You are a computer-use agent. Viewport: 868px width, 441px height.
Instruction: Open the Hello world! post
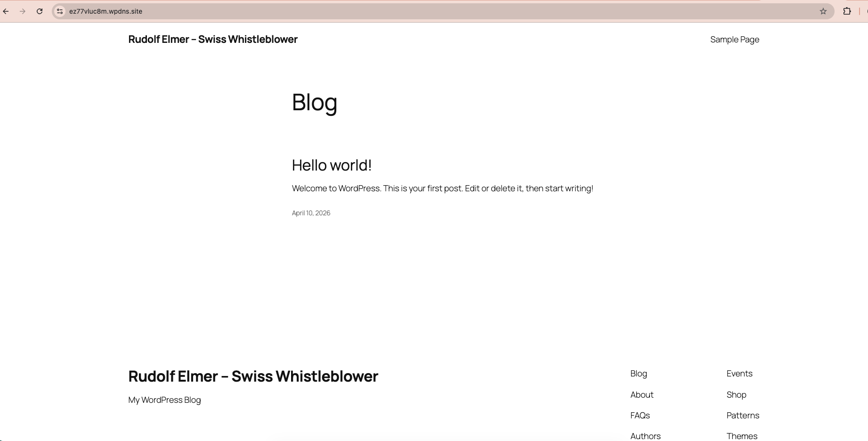tap(332, 165)
